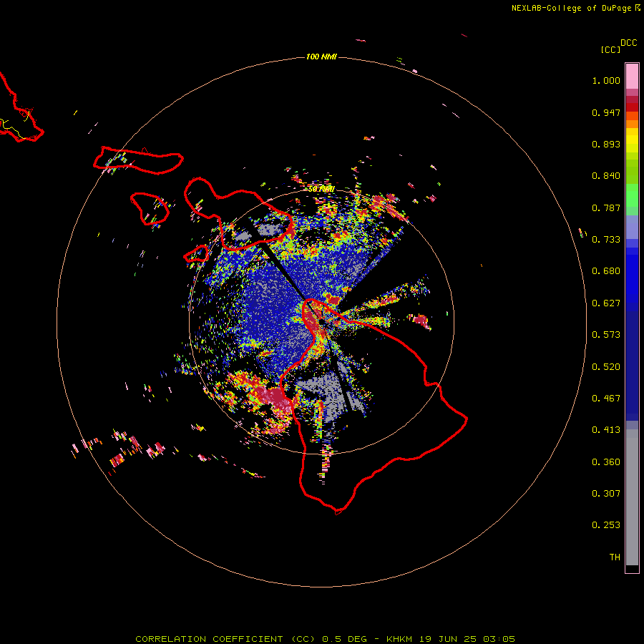Select the 0.467 legend value
644x644 pixels.
606,399
